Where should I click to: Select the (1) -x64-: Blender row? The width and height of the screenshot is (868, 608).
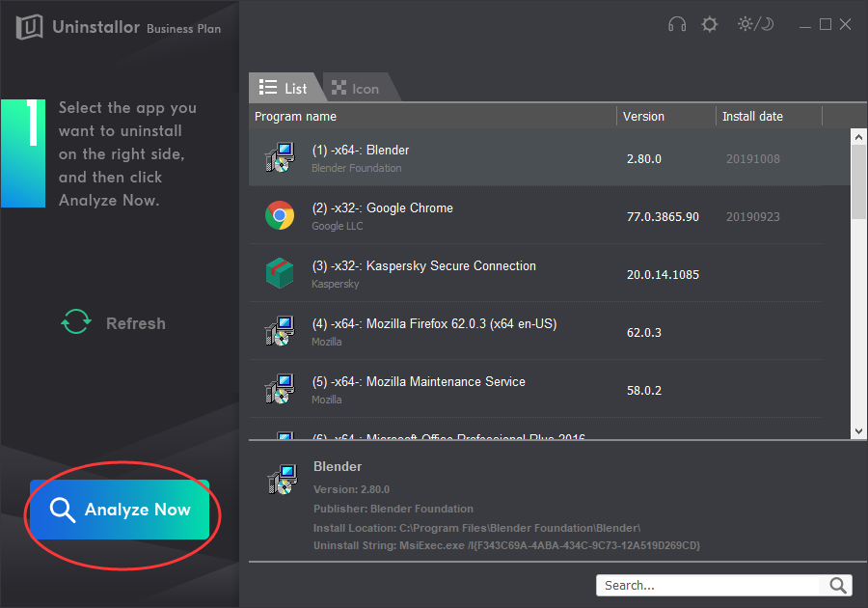(550, 158)
